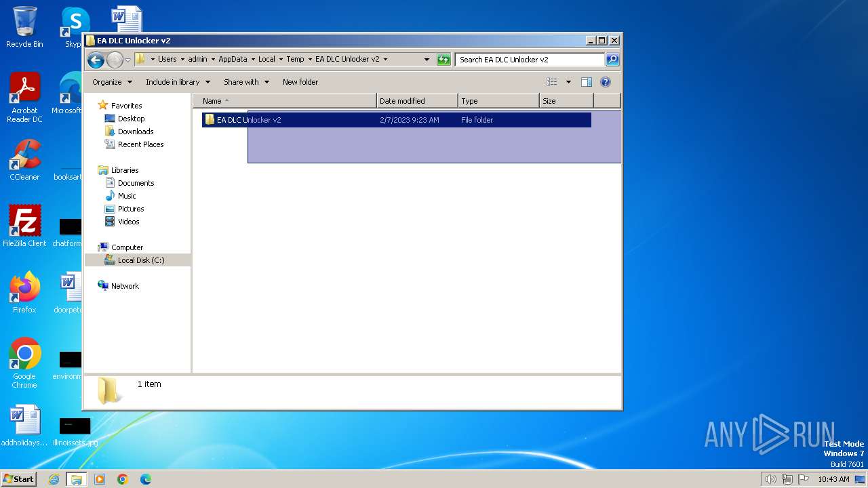
Task: Click the Forward navigation arrow
Action: coord(115,60)
